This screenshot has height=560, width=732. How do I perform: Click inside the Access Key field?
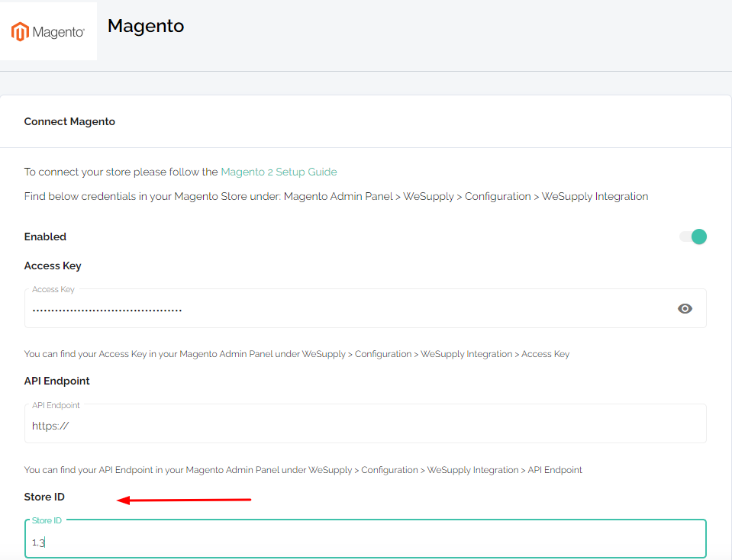tap(365, 308)
